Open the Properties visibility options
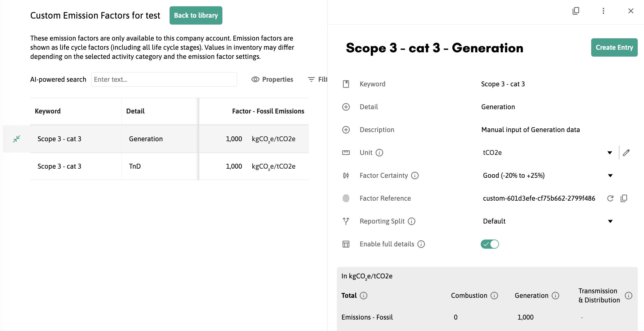Viewport: 644px width, 331px height. (x=272, y=79)
